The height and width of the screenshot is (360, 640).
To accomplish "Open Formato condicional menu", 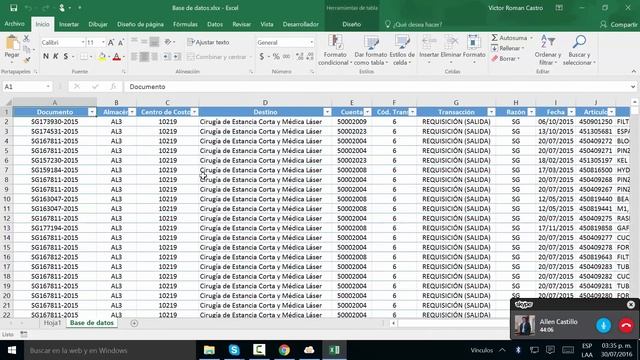I will 335,50.
